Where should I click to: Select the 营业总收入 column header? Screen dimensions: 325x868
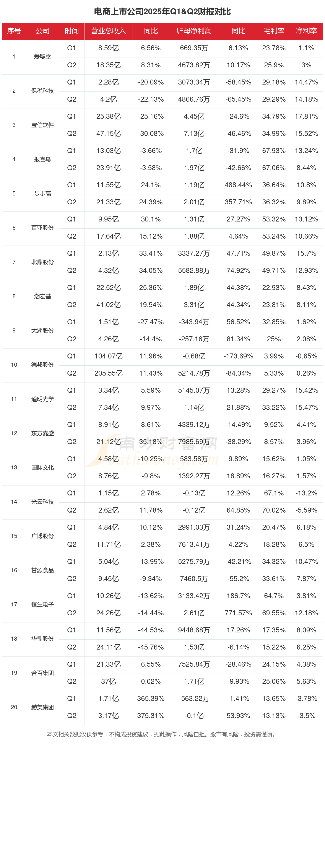click(108, 31)
